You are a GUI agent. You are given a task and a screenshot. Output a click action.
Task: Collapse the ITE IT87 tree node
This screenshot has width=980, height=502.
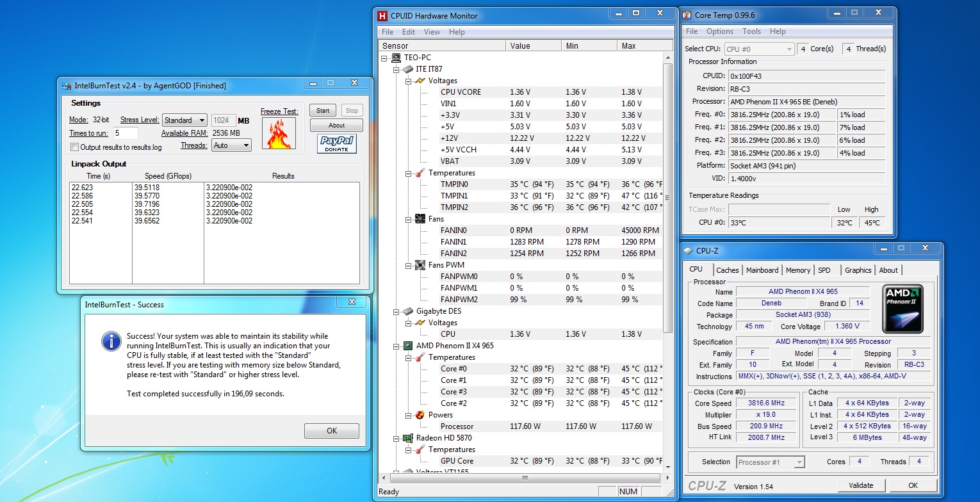[x=396, y=69]
